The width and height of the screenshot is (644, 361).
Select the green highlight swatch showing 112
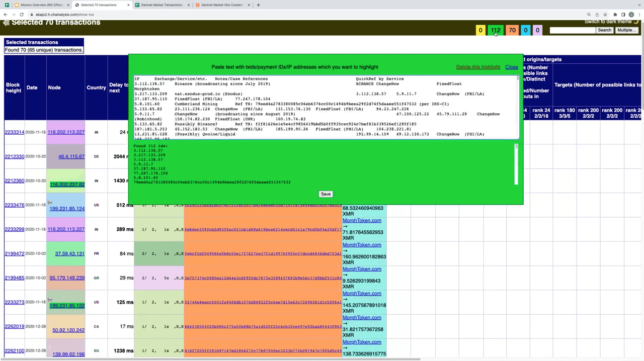click(x=496, y=30)
